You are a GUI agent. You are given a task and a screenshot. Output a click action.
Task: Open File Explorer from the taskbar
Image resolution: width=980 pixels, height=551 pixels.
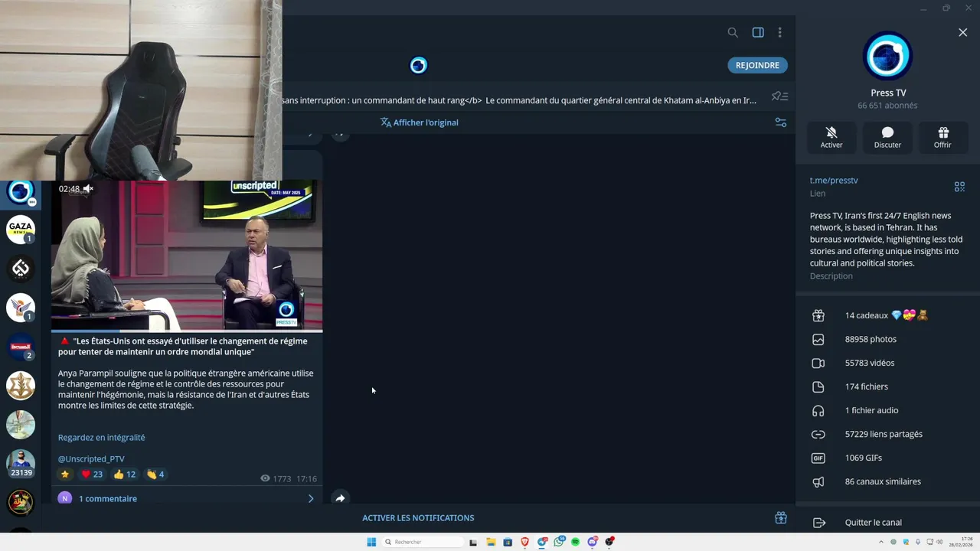(x=491, y=542)
